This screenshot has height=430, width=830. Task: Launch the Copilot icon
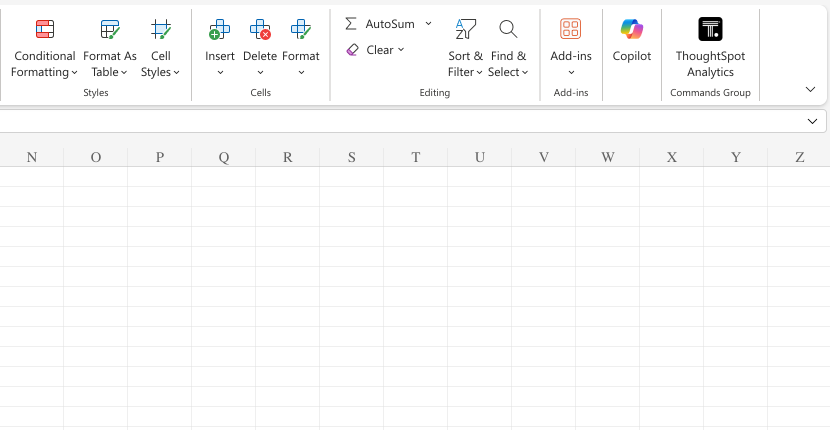(632, 29)
